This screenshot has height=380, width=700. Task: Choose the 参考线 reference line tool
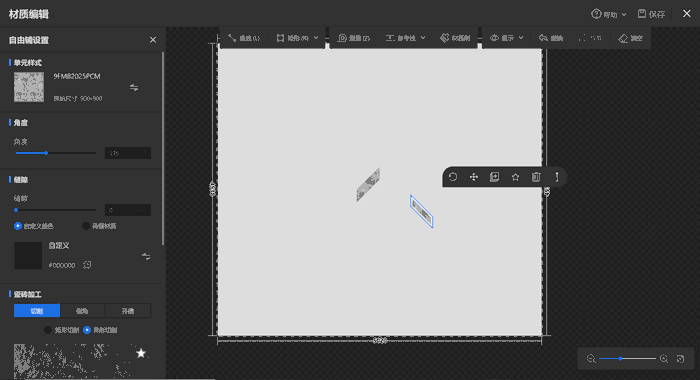point(401,38)
